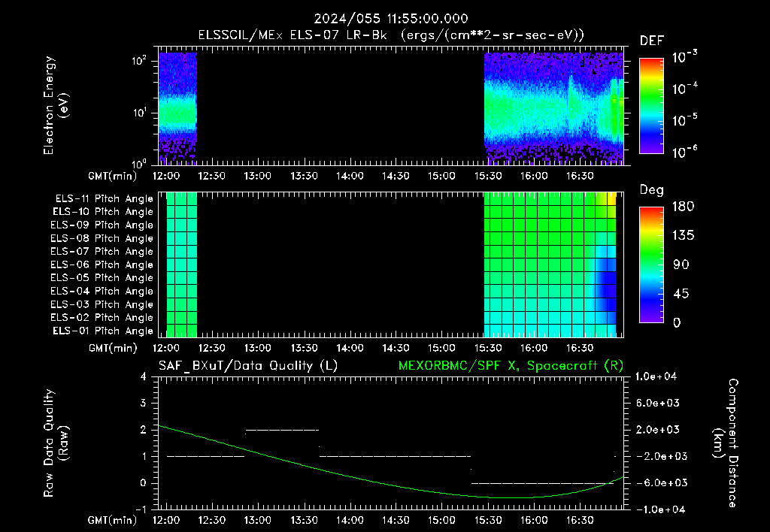Select the ELS-11 Pitch Angle row label

tap(104, 199)
